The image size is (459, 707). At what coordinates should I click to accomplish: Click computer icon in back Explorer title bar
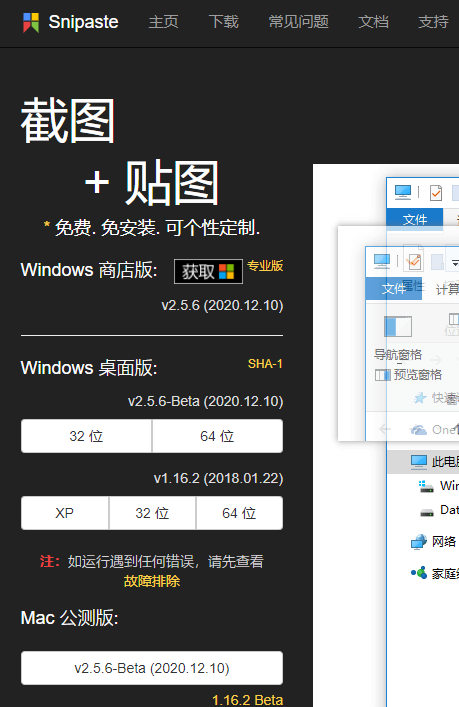pos(403,192)
